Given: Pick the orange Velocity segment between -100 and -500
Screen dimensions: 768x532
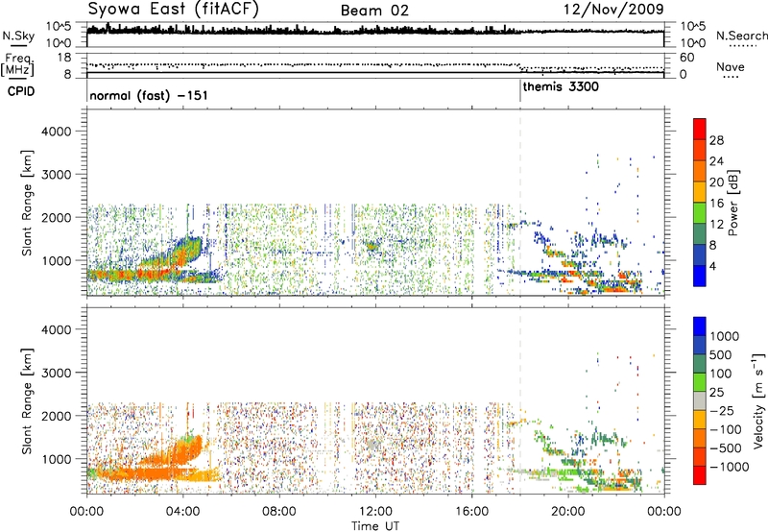Looking at the screenshot, I should (700, 438).
